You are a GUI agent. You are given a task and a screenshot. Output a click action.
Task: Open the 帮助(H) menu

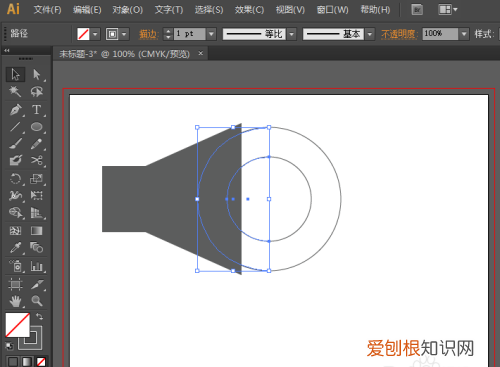375,10
